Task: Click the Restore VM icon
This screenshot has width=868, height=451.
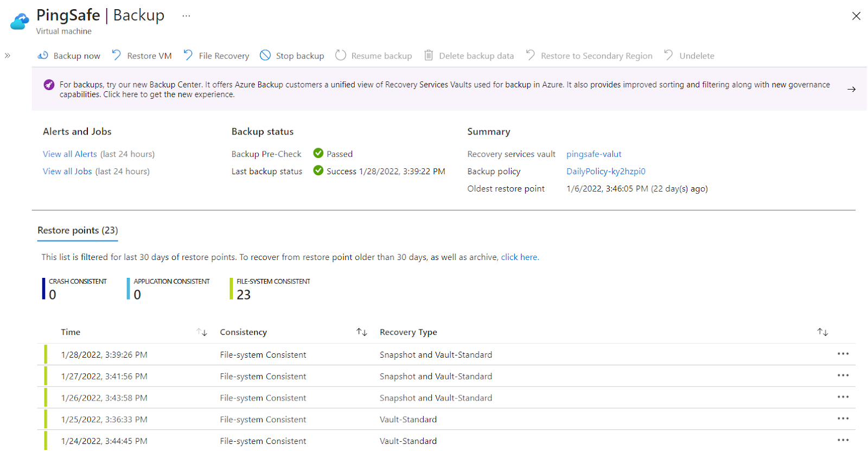Action: pos(117,55)
